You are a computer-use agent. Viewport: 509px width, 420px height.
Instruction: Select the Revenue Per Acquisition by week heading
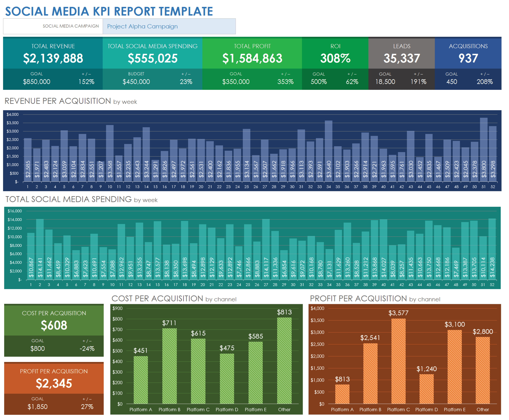[71, 101]
